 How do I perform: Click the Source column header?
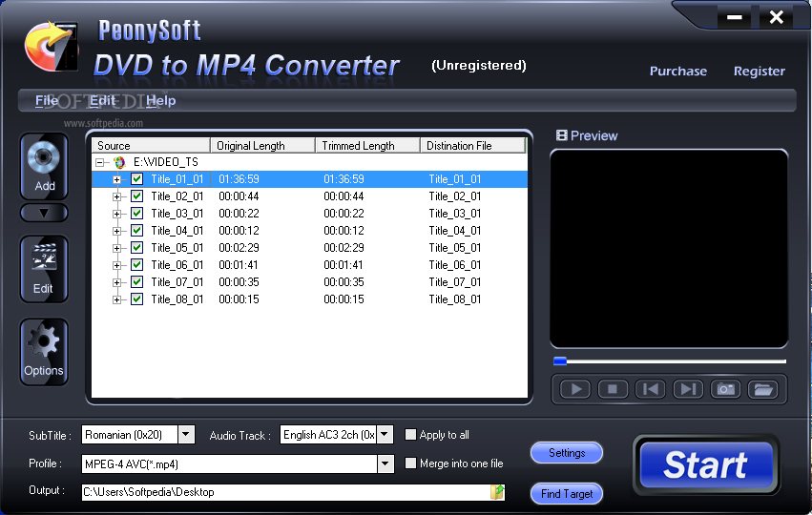click(151, 146)
